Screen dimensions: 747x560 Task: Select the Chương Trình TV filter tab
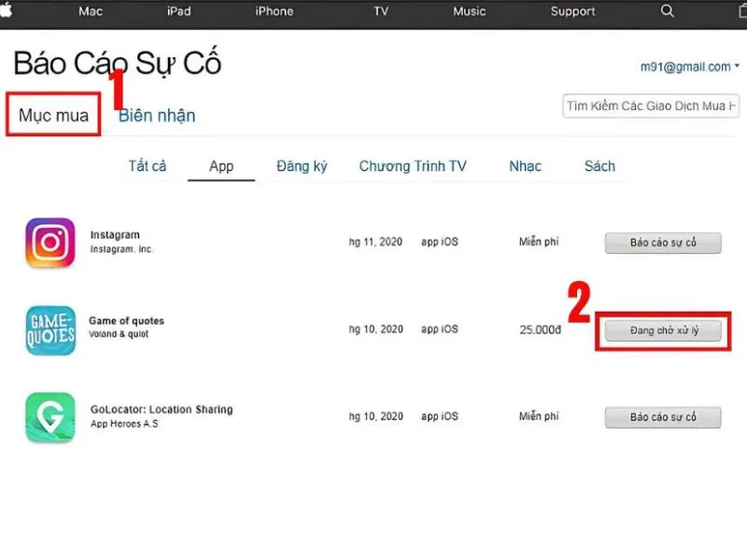(413, 166)
